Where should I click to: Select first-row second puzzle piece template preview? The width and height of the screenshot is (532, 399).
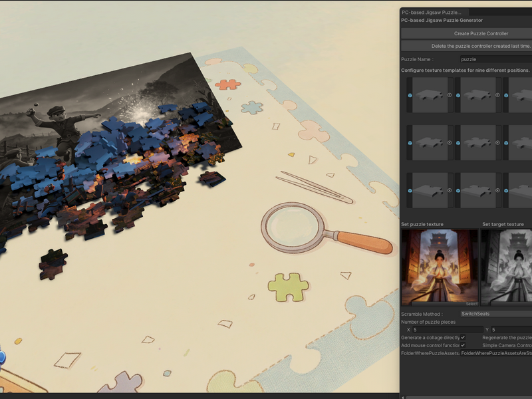click(477, 95)
